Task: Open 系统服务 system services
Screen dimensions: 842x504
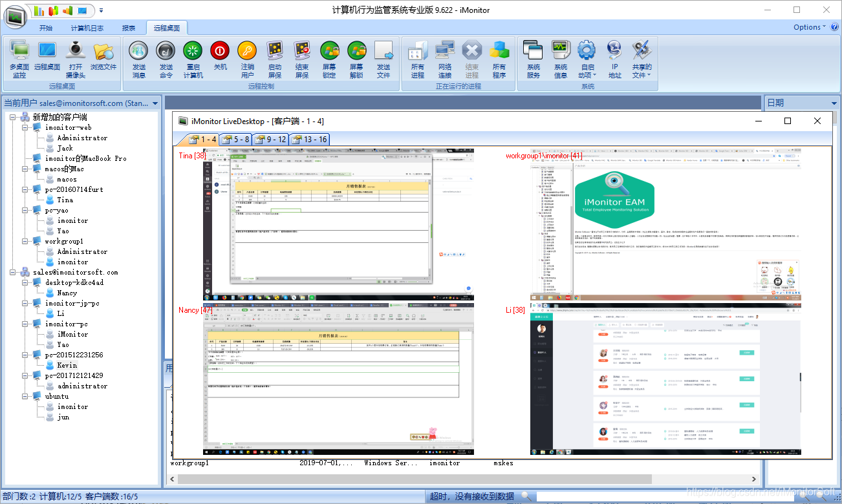Action: 534,60
